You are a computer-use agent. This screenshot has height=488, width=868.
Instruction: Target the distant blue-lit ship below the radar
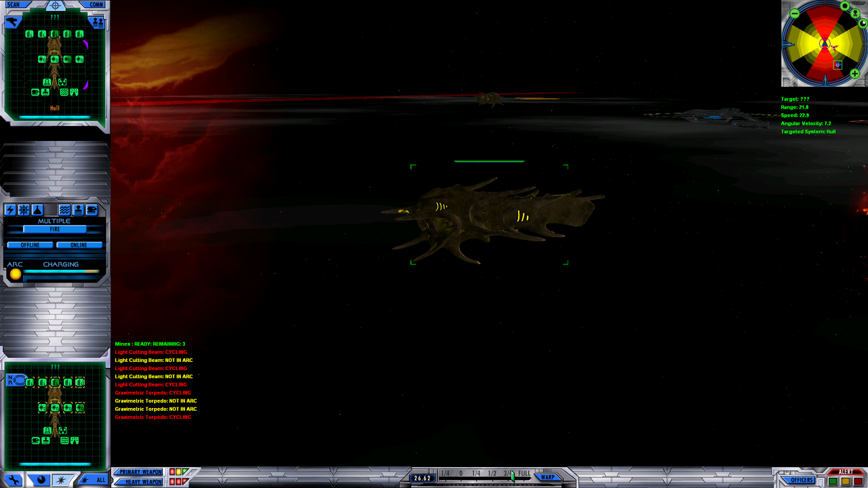coord(722,117)
